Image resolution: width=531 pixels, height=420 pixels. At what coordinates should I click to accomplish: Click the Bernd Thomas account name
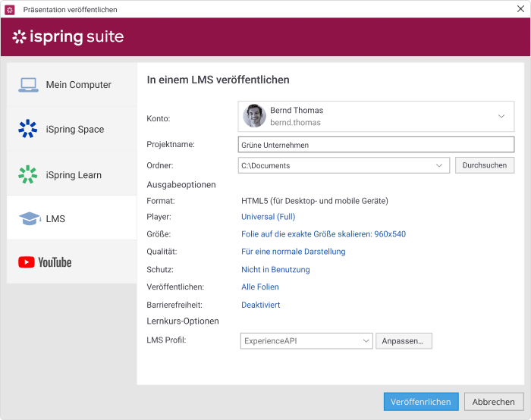pyautogui.click(x=297, y=111)
